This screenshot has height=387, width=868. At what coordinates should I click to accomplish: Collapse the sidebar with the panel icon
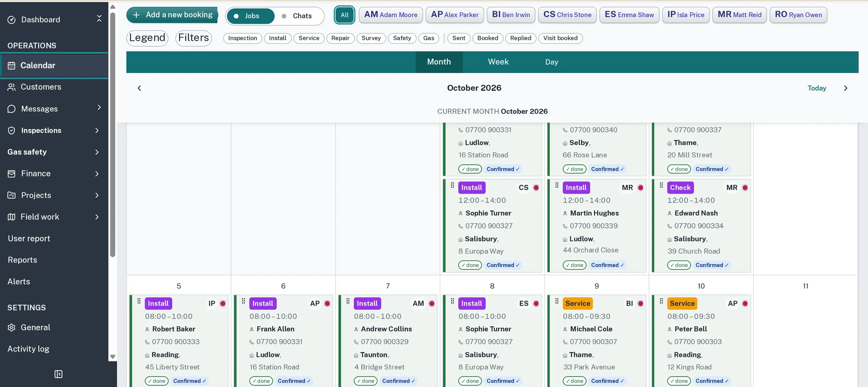tap(58, 374)
